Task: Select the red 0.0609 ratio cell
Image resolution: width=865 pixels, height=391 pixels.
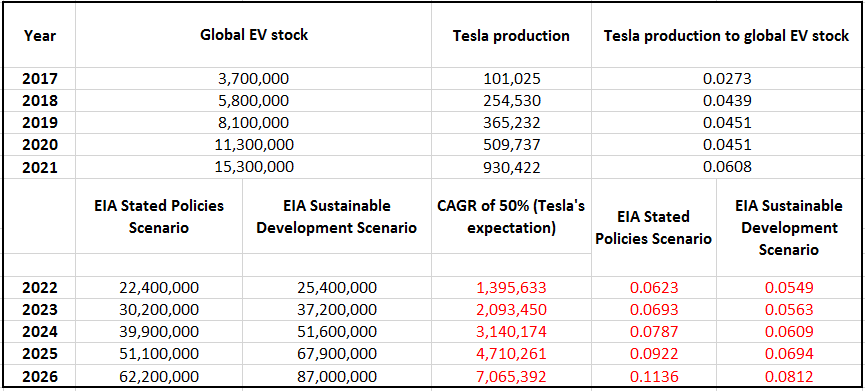Action: click(x=789, y=331)
